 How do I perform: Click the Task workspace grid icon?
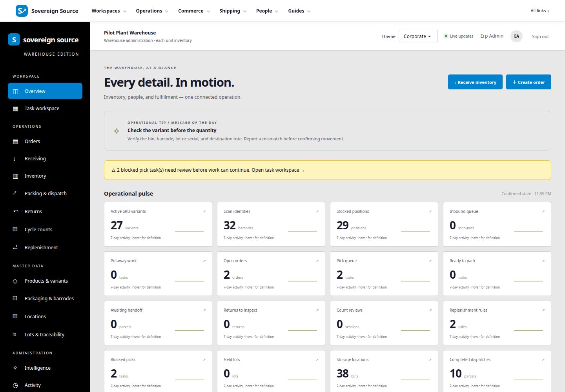tap(15, 109)
